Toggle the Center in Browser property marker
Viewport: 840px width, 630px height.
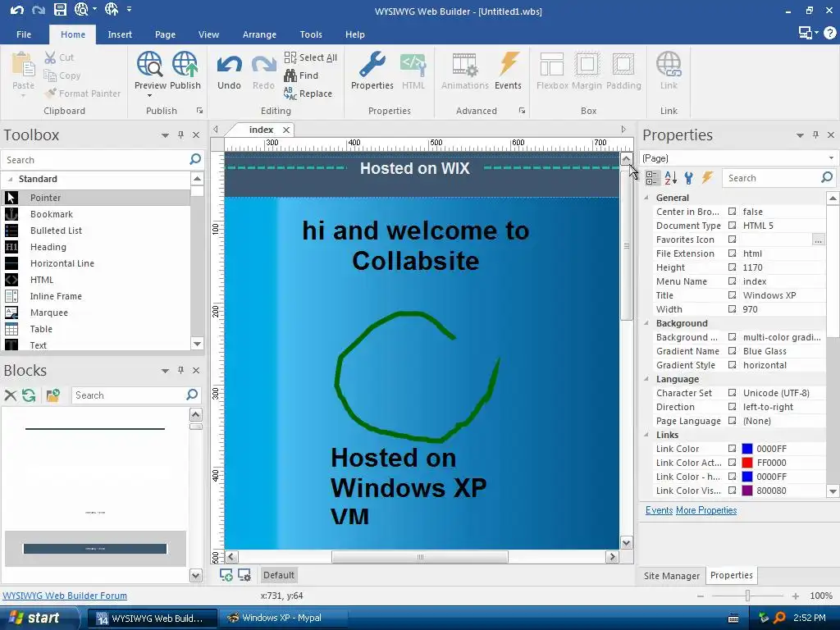coord(732,212)
